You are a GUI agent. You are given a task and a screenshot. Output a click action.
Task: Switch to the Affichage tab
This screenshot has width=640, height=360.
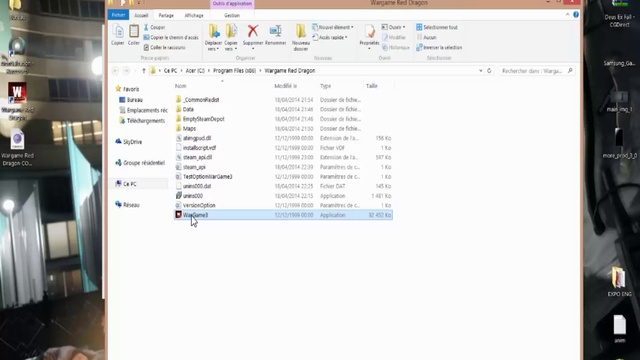[x=194, y=16]
